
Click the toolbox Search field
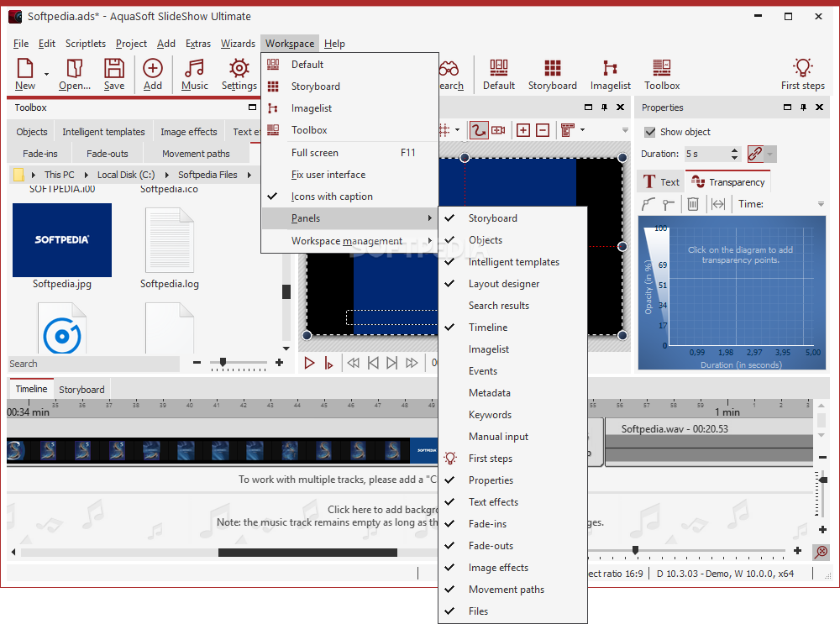pos(94,364)
